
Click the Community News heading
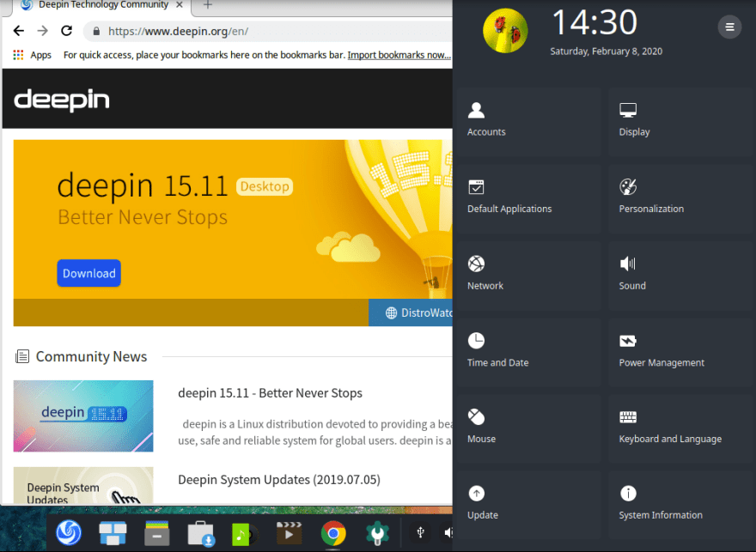tap(91, 356)
